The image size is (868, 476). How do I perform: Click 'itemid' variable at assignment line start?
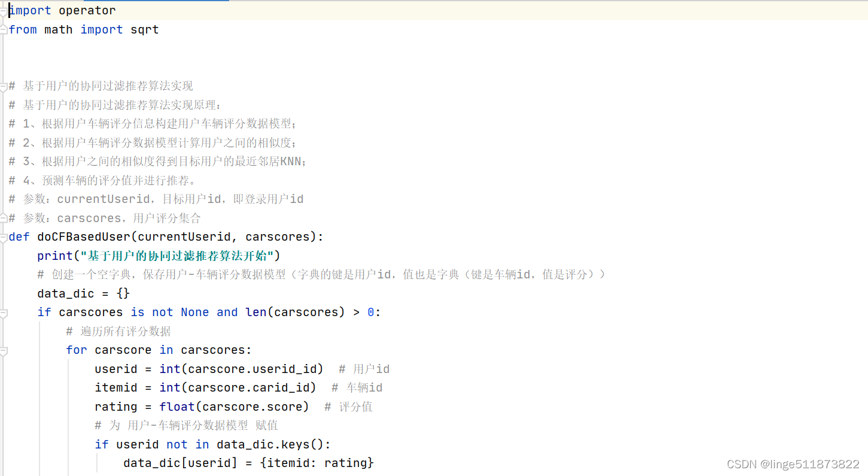point(116,388)
